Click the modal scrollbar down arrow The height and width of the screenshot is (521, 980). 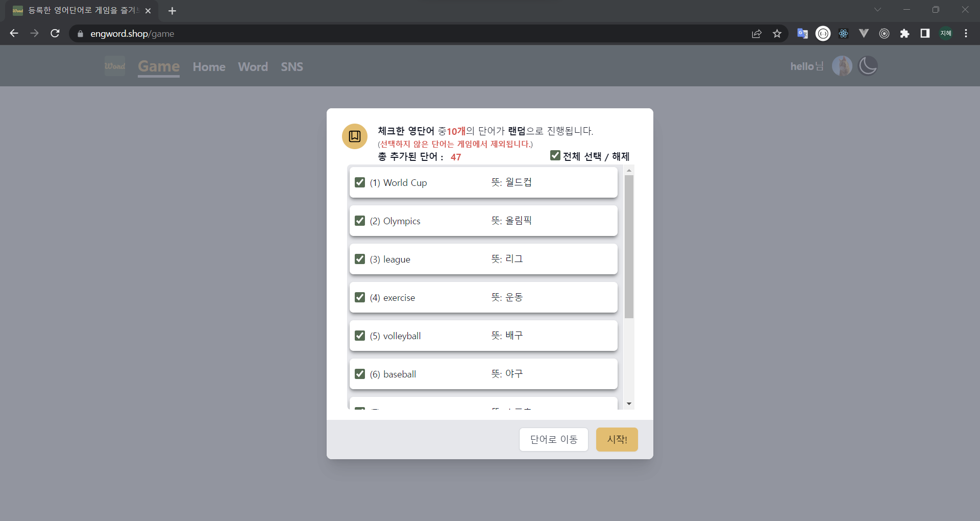click(629, 404)
